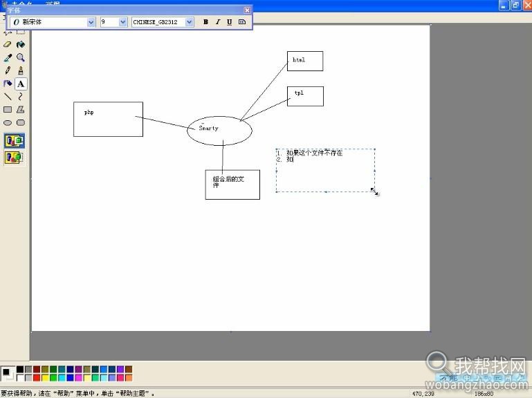The height and width of the screenshot is (398, 532).
Task: Select the Brush tool
Action: (21, 70)
